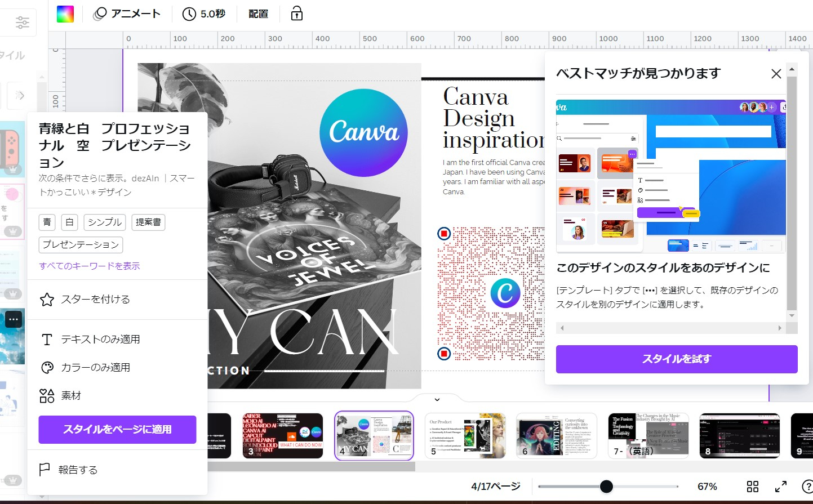Open the 配置 position menu
This screenshot has width=813, height=504.
click(258, 14)
